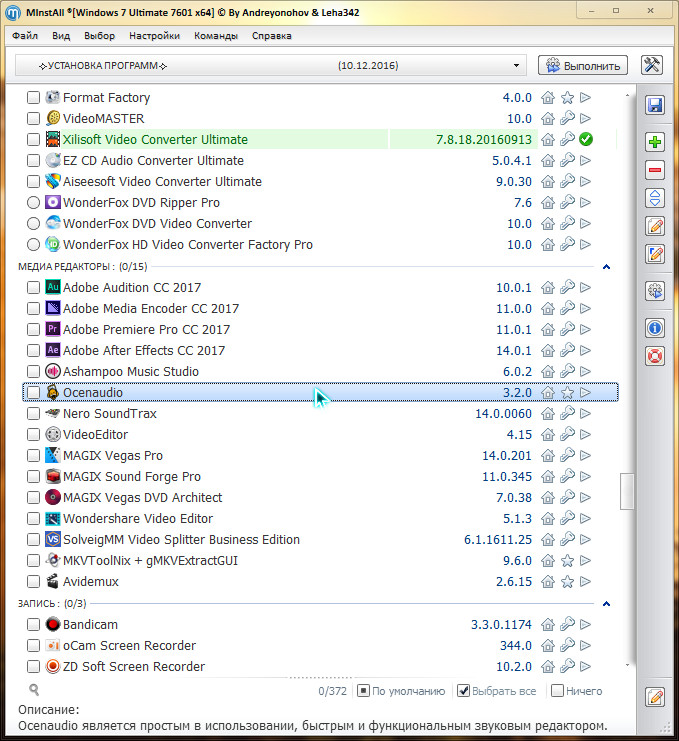This screenshot has width=679, height=741.
Task: Open the tools wrench-hammer icon at top right
Action: pos(652,65)
